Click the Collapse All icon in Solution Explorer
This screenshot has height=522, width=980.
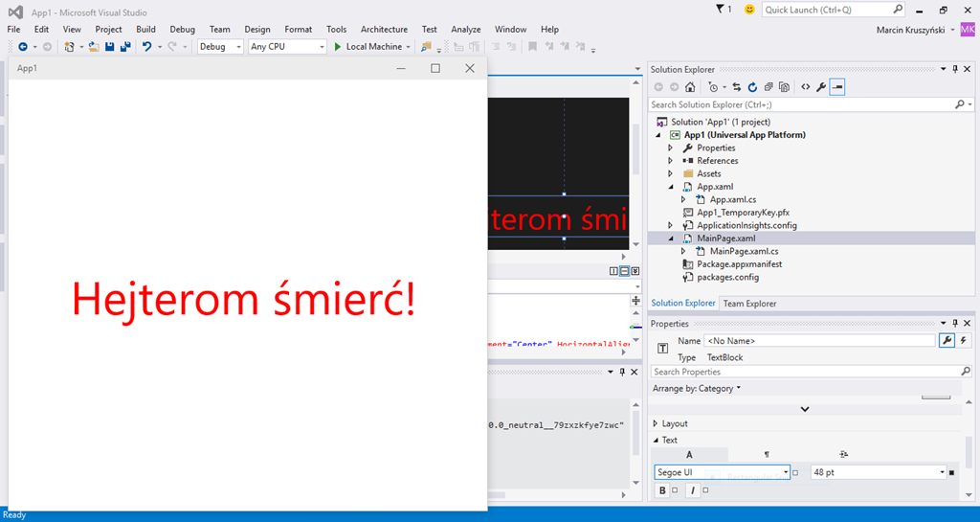coord(768,87)
